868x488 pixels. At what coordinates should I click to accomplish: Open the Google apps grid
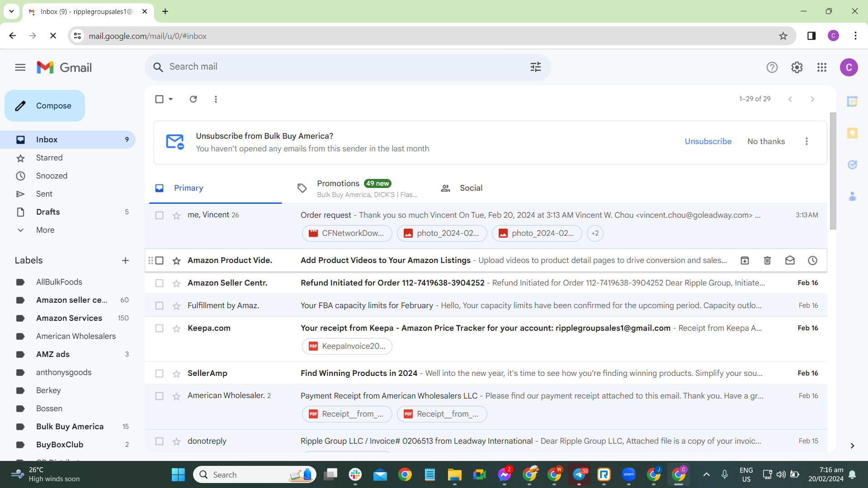[822, 67]
